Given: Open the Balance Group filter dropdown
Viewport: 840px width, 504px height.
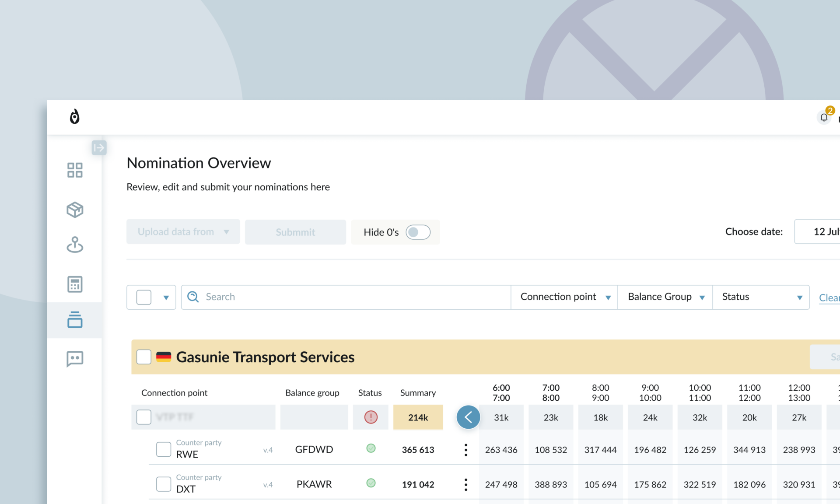Looking at the screenshot, I should [665, 297].
